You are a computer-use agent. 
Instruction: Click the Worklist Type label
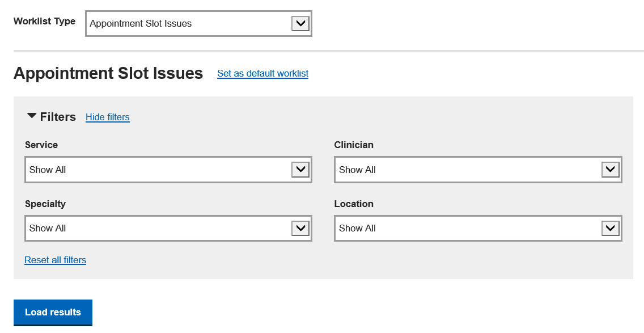coord(44,22)
